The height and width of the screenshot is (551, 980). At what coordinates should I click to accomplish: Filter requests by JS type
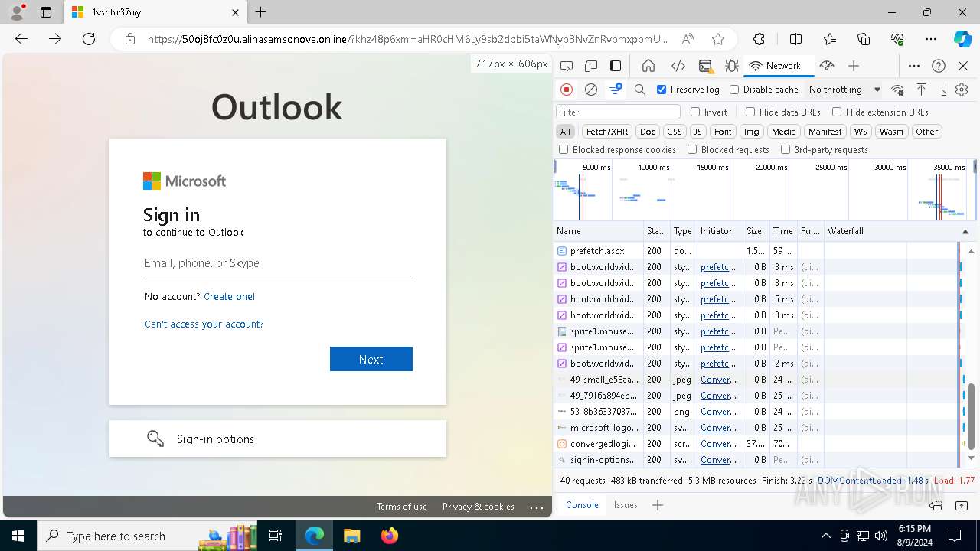697,132
